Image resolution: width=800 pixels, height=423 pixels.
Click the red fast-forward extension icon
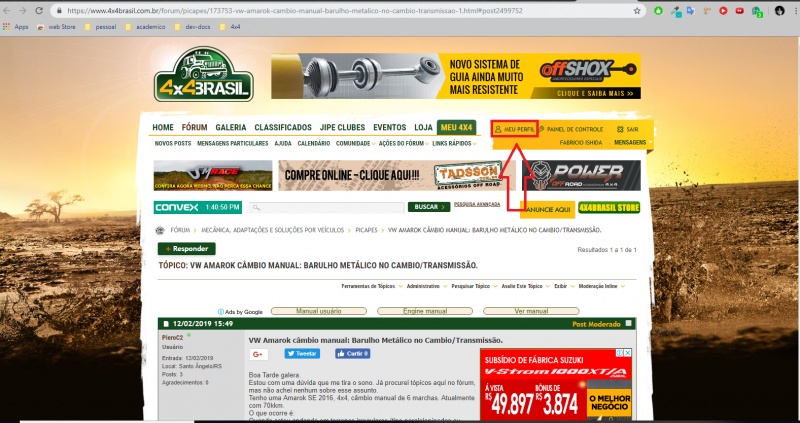click(x=739, y=10)
